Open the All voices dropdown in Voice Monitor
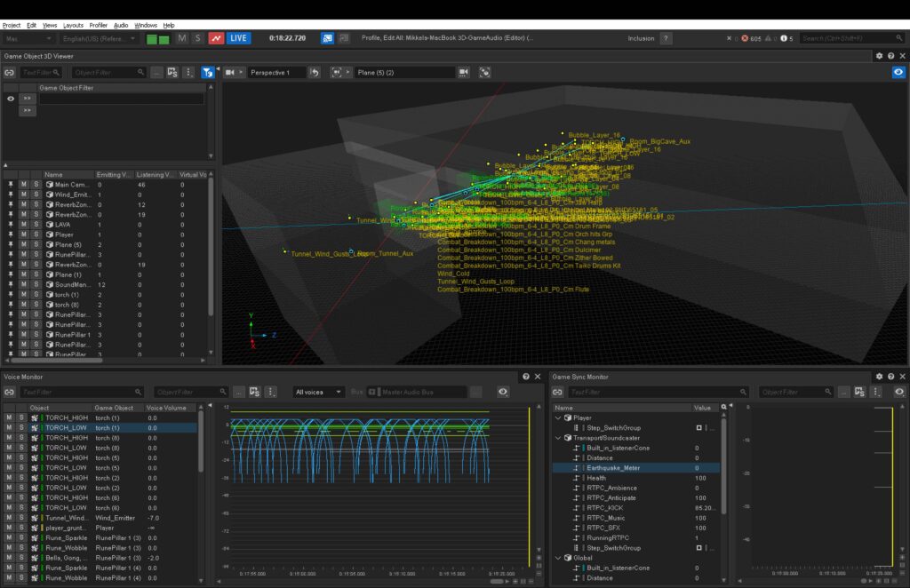The height and width of the screenshot is (588, 910). coord(317,392)
